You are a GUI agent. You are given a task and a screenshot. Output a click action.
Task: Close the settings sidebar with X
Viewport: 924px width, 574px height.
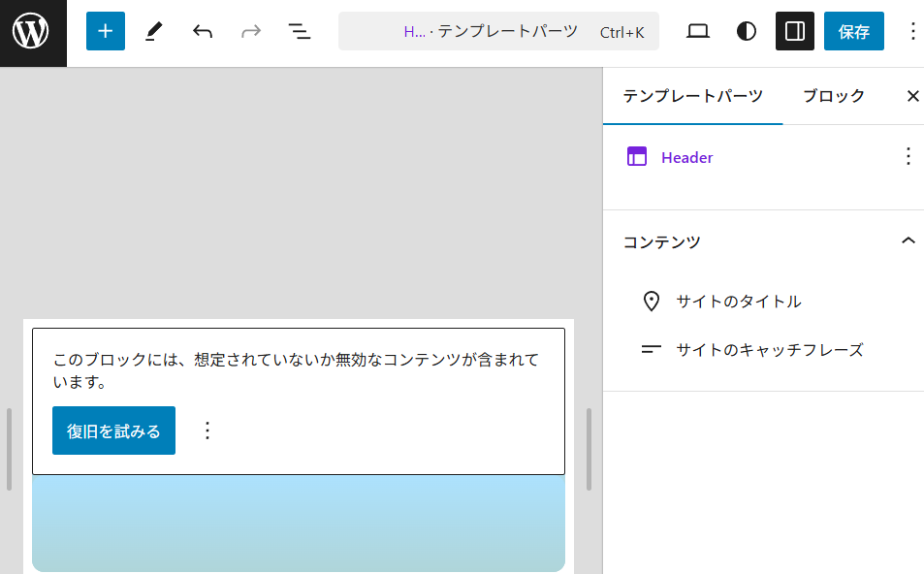point(912,96)
